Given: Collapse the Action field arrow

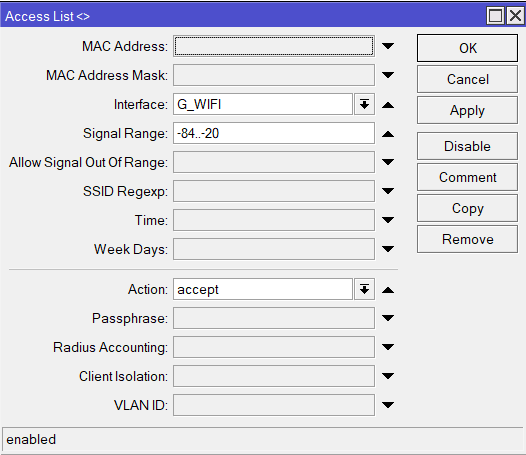Looking at the screenshot, I should 388,290.
